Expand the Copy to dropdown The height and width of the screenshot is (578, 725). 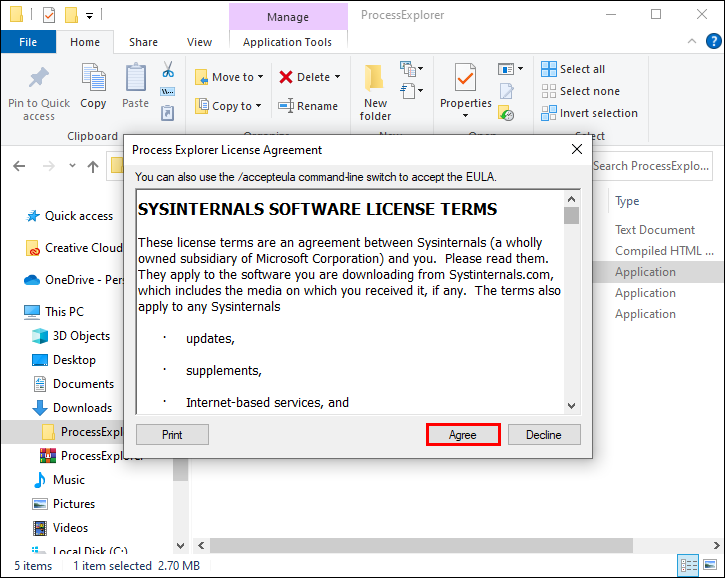pyautogui.click(x=258, y=106)
